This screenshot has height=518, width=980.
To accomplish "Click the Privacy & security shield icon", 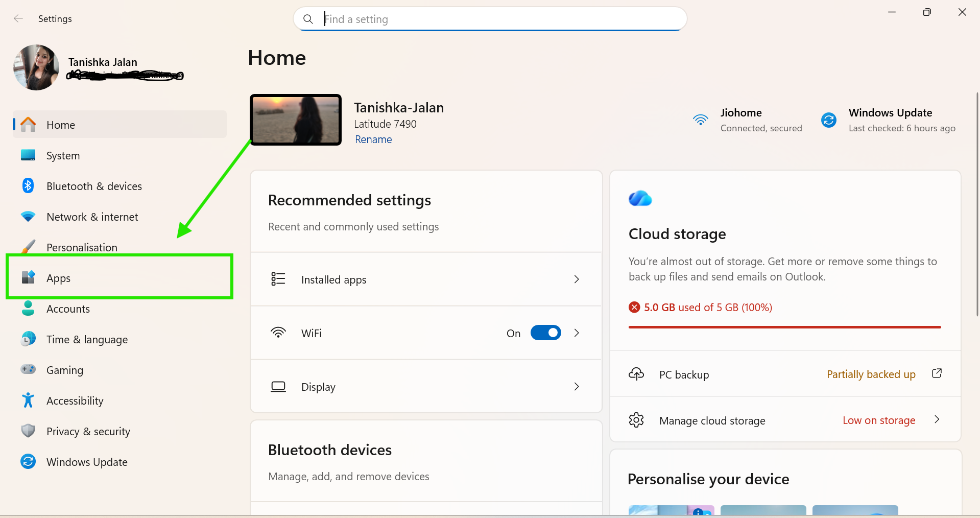I will [x=28, y=431].
